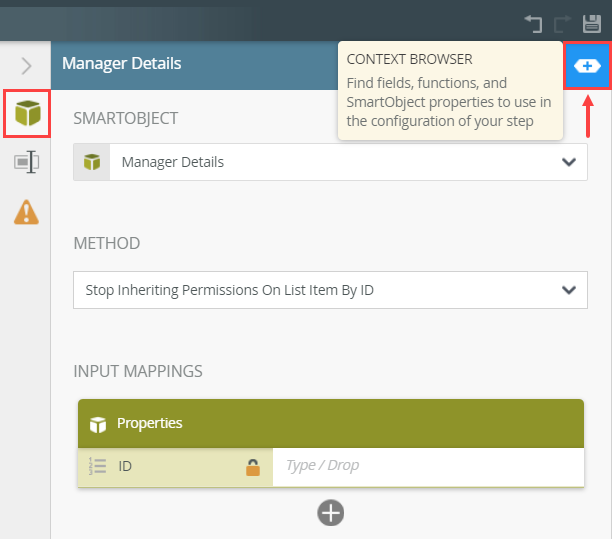Click the list icon beside ID
Screen dimensions: 612x539
(98, 466)
